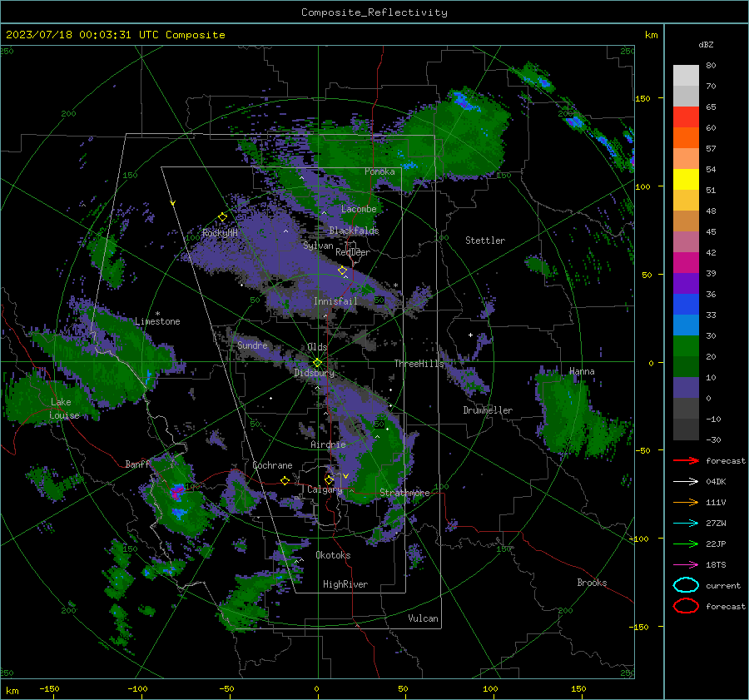
Task: Click the green 22JP arrow in legend
Action: click(x=686, y=544)
